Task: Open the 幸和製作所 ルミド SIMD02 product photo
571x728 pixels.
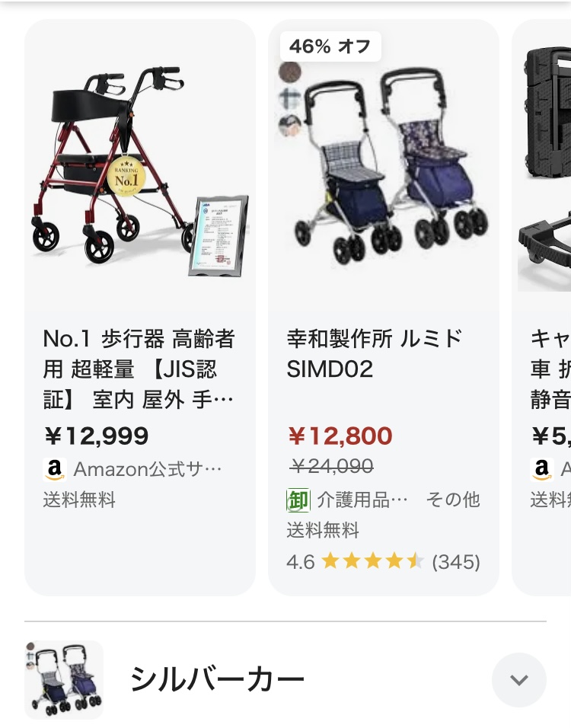Action: [384, 164]
